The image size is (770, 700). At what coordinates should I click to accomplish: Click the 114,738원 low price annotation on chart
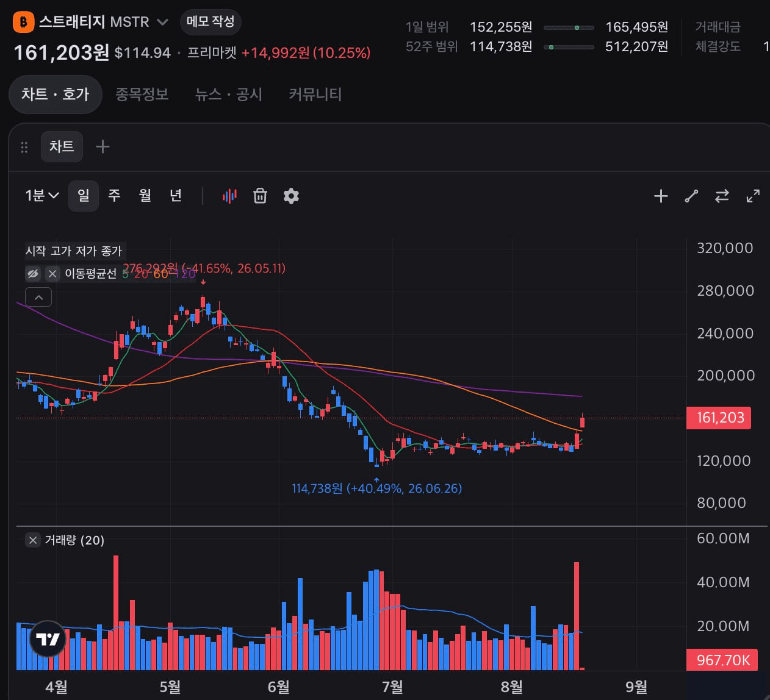click(x=376, y=488)
